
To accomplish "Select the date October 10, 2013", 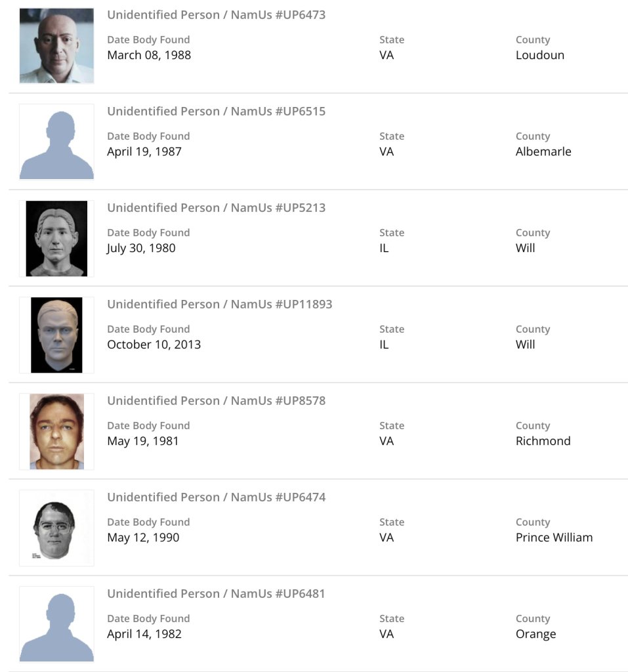I will tap(154, 345).
